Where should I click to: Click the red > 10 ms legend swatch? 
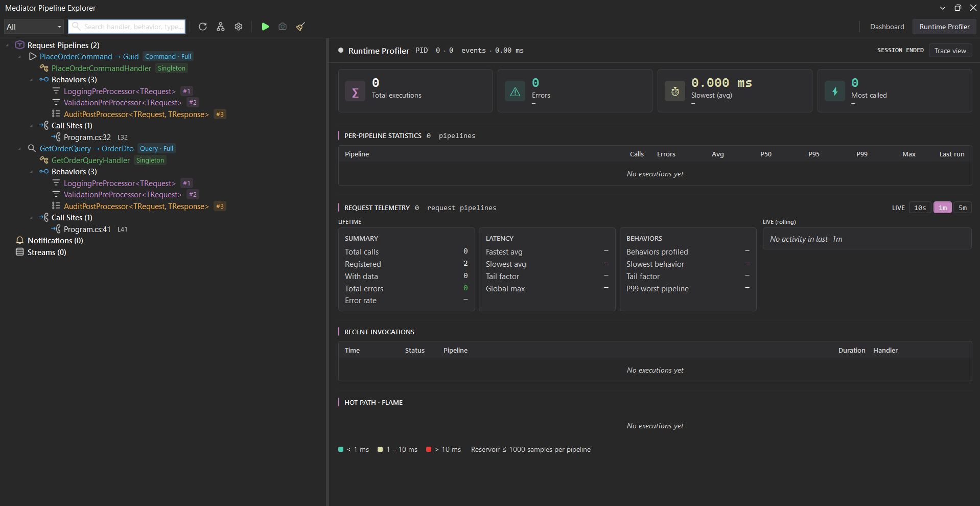[x=429, y=449]
